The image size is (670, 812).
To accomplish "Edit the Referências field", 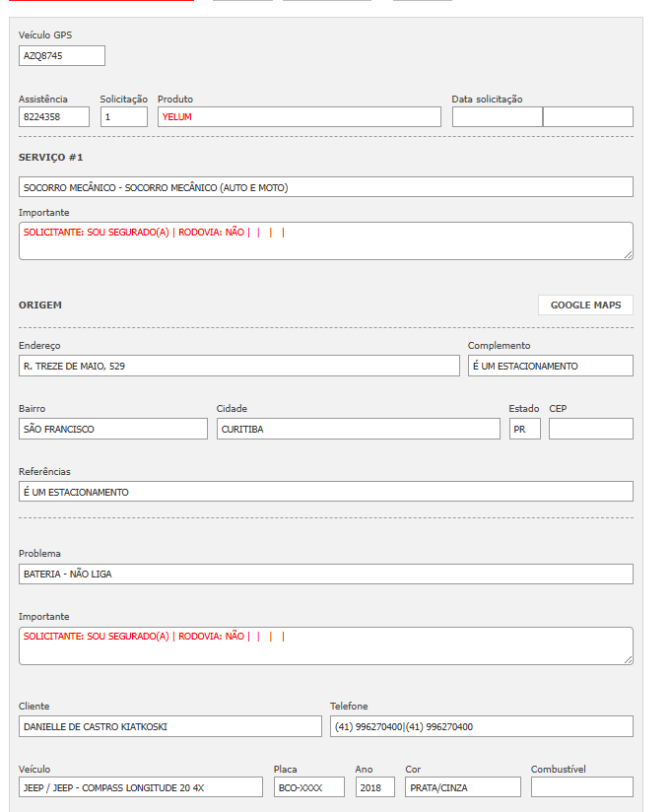I will point(325,492).
